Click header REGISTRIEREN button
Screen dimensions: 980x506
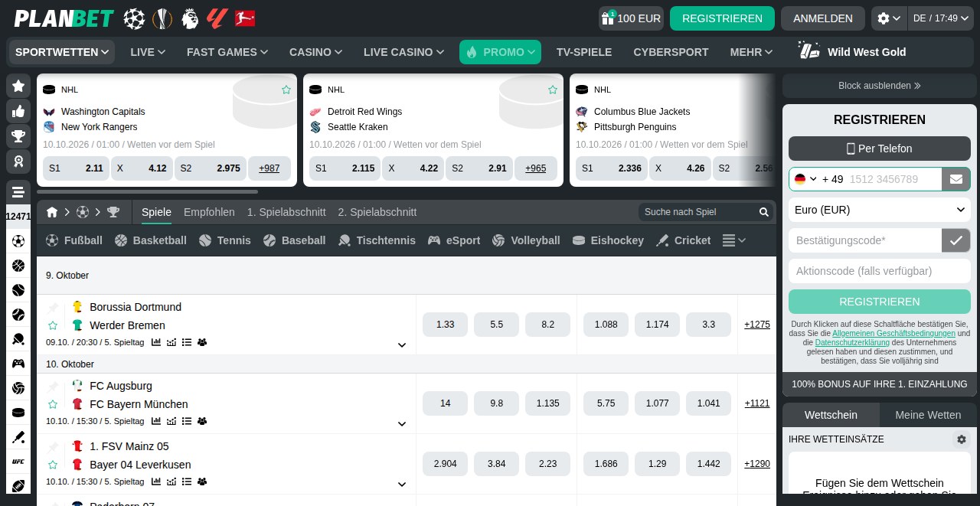tap(722, 18)
